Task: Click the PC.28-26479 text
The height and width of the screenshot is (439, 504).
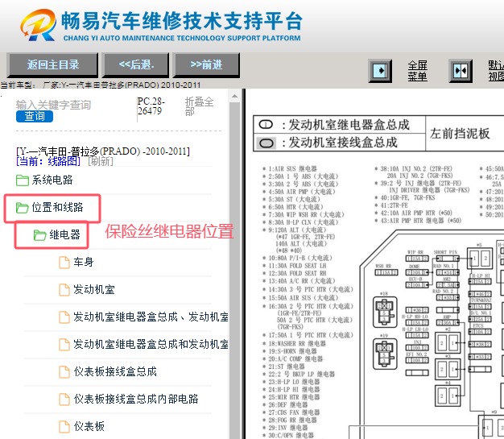Action: tap(151, 106)
